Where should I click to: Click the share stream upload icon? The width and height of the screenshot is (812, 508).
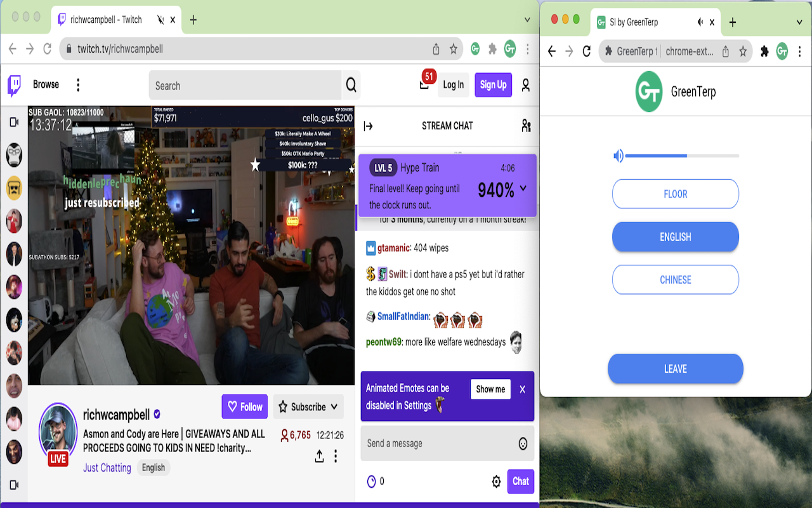tap(319, 456)
